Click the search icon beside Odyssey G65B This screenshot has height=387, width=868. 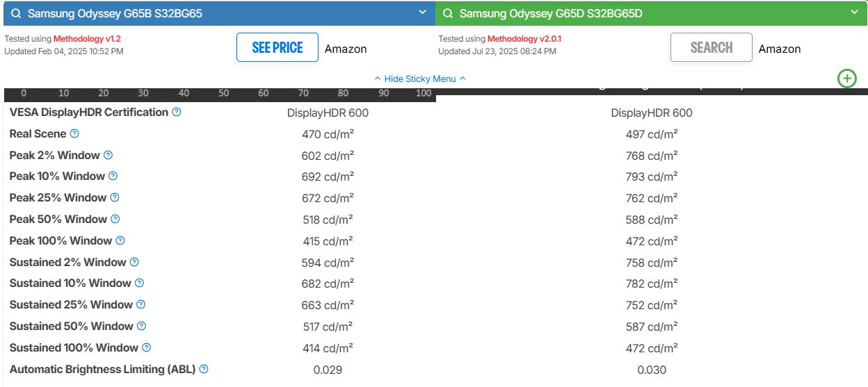pos(16,13)
